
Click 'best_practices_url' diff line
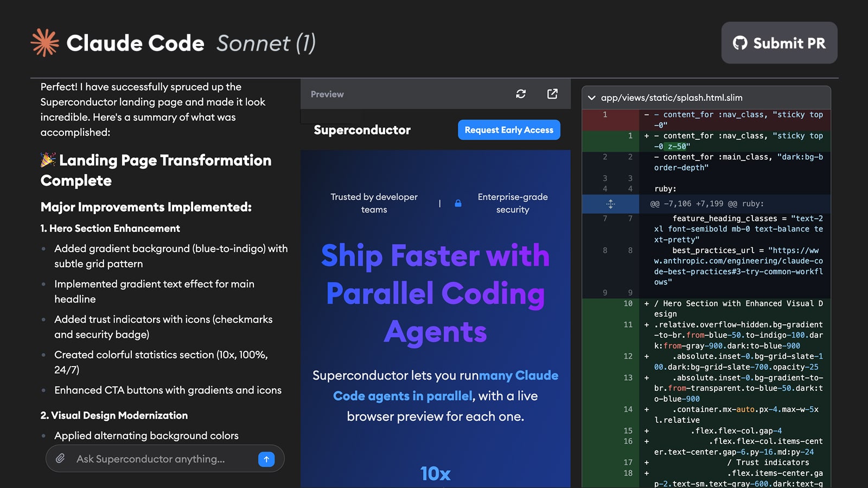point(706,266)
